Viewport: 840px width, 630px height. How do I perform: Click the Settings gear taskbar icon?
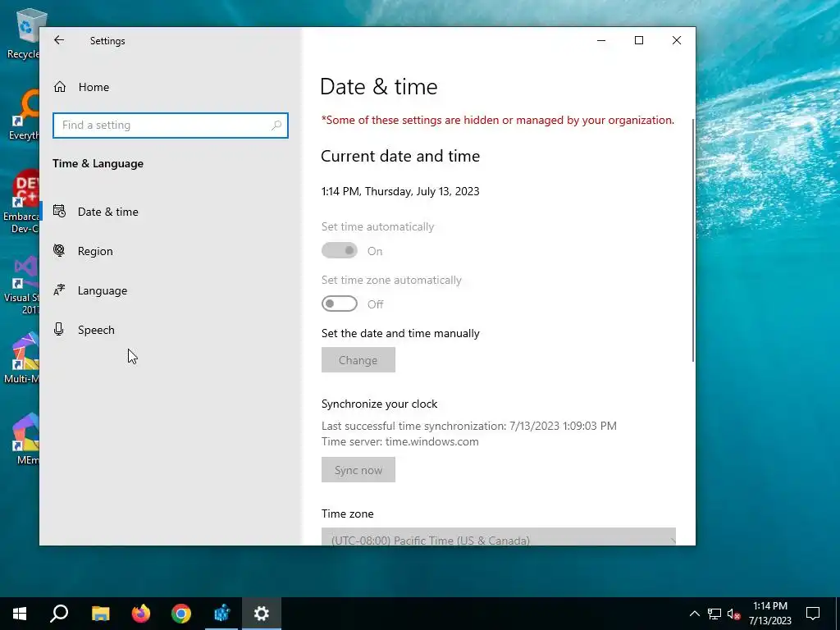262,614
